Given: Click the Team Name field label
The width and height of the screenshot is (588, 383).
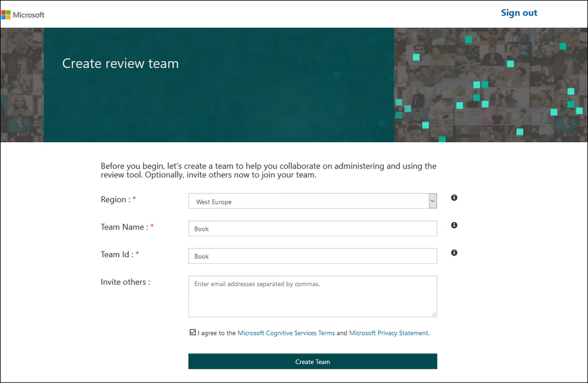Looking at the screenshot, I should [x=123, y=227].
